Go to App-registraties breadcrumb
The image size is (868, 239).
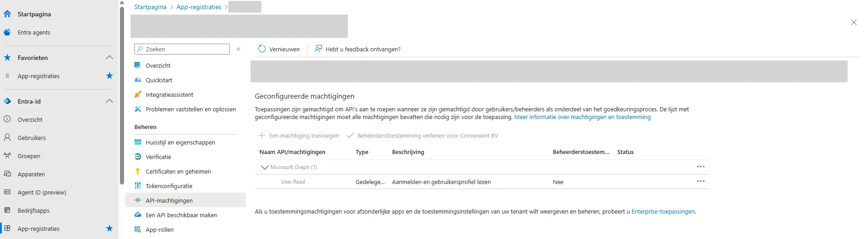199,7
